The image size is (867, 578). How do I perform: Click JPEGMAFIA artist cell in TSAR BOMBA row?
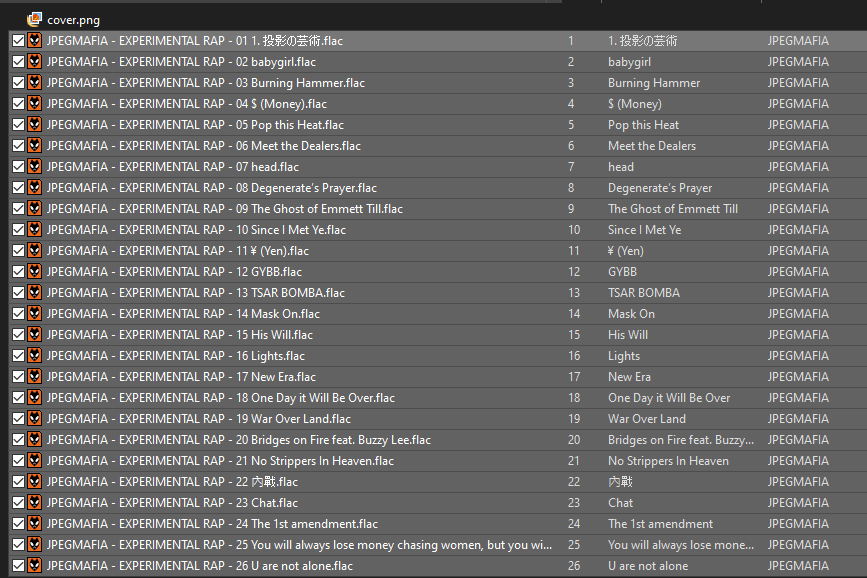798,293
